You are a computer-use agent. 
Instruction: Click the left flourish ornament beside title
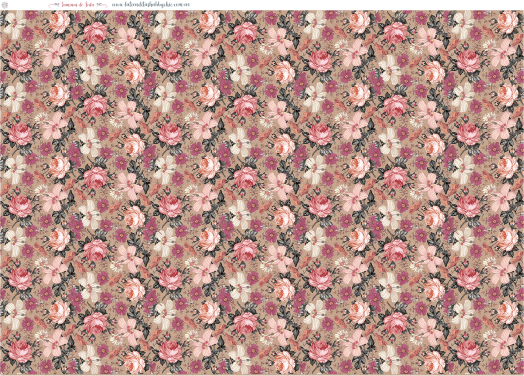point(55,5)
